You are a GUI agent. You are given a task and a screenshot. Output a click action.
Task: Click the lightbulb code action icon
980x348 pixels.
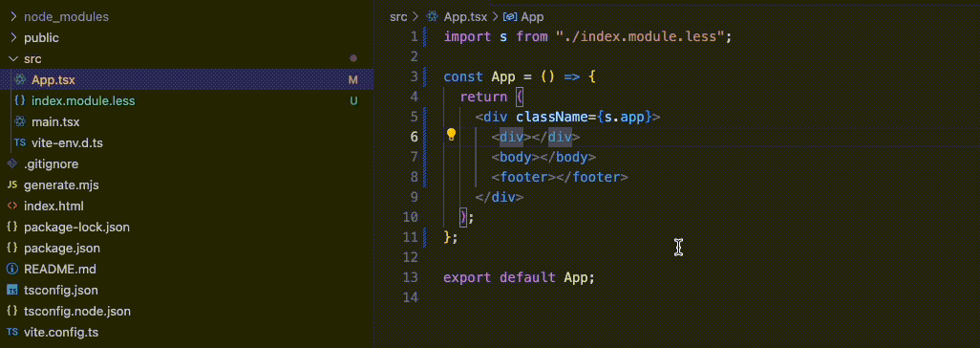451,135
